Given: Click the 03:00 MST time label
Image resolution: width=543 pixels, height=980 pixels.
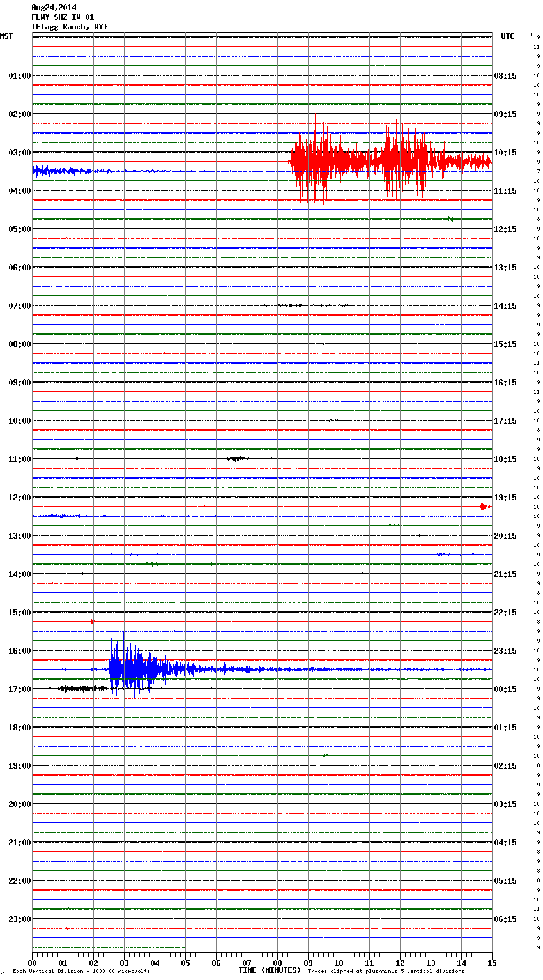Looking at the screenshot, I should [19, 153].
